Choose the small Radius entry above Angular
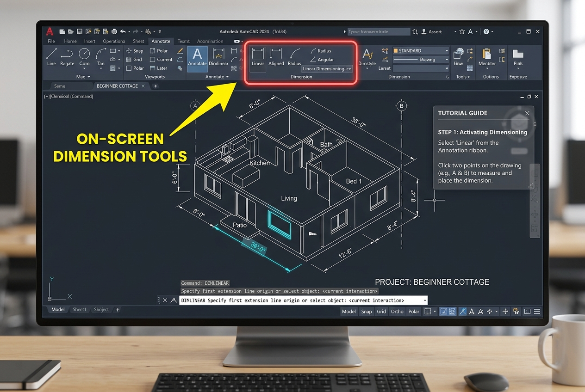This screenshot has width=585, height=392. pos(321,51)
